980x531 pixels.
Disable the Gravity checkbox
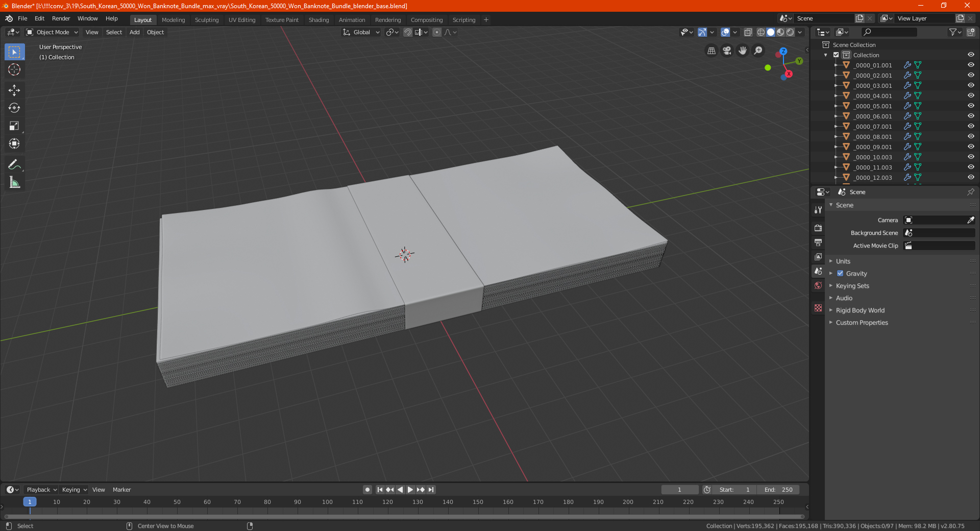tap(840, 273)
